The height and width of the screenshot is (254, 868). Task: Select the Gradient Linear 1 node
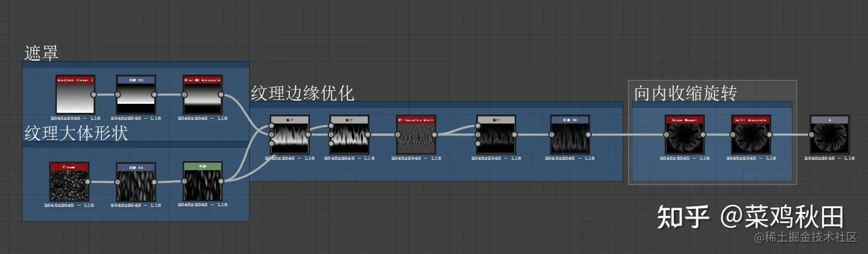[75, 94]
